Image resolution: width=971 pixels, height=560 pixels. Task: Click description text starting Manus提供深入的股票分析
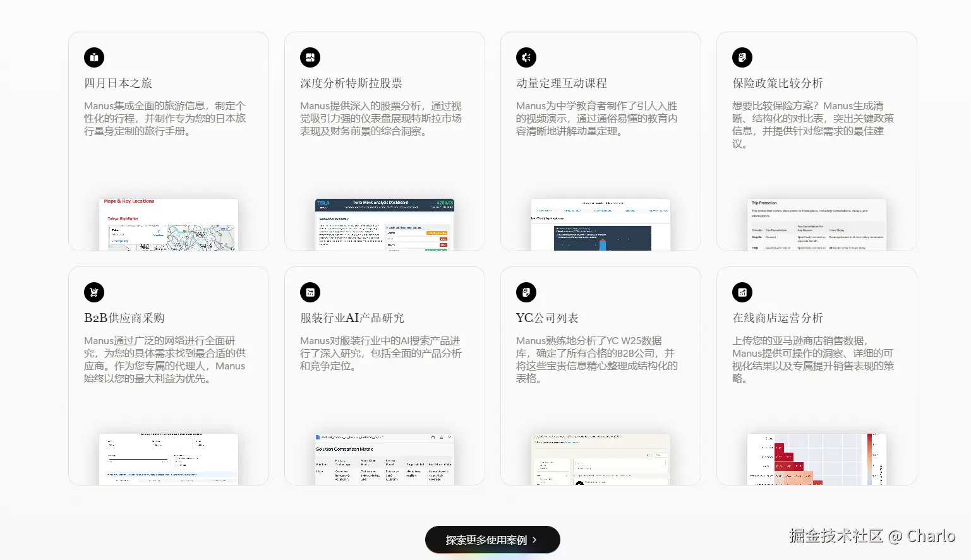pyautogui.click(x=381, y=119)
